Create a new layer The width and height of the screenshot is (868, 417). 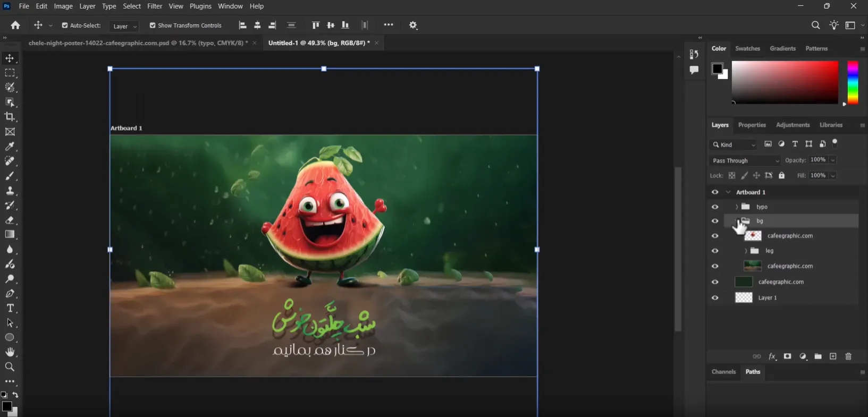(x=833, y=356)
